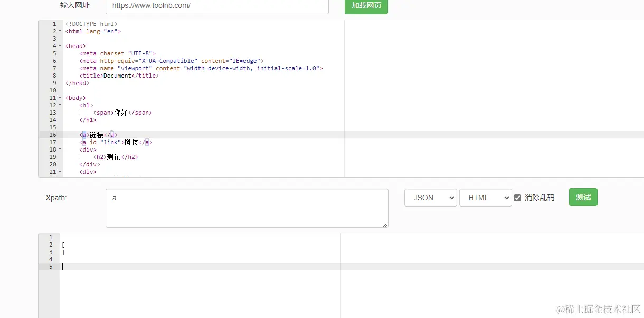Click the 消除乱码 label text
The width and height of the screenshot is (644, 318).
pyautogui.click(x=539, y=198)
